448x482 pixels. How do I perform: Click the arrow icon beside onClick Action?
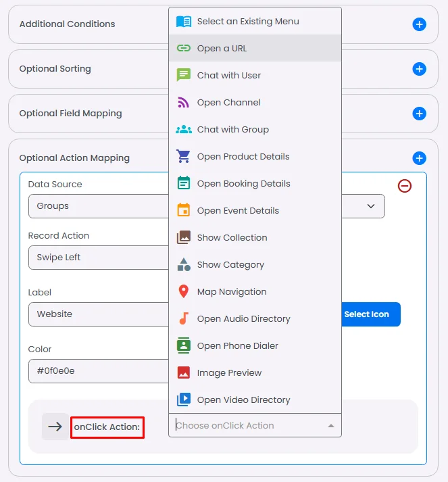pyautogui.click(x=55, y=427)
